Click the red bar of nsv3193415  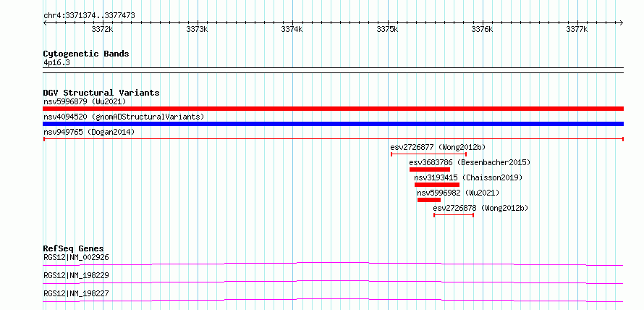click(437, 185)
